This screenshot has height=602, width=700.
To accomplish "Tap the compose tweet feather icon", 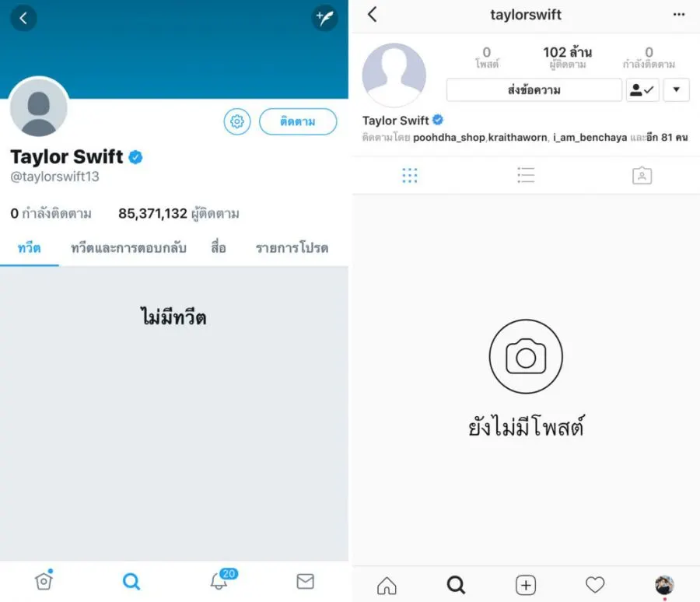I will pyautogui.click(x=324, y=18).
